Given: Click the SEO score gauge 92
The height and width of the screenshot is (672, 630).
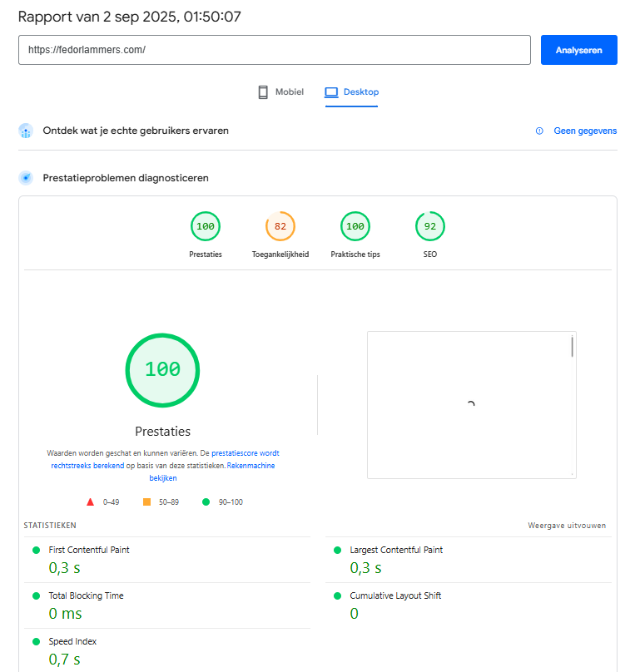Looking at the screenshot, I should (x=429, y=226).
